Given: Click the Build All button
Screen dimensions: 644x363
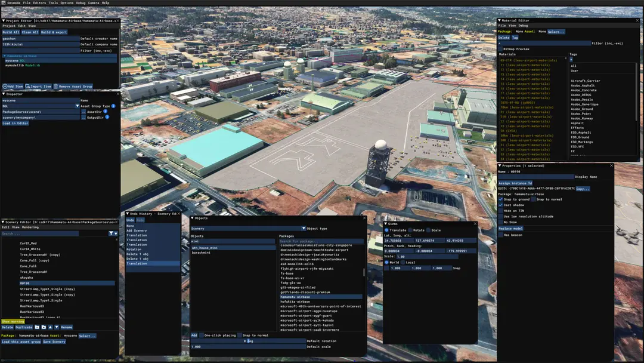Looking at the screenshot, I should tap(11, 32).
